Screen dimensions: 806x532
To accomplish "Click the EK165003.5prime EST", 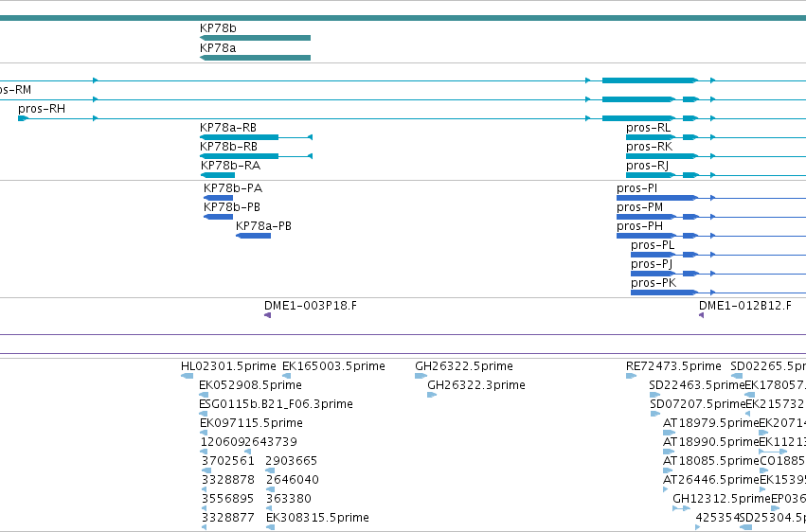I will pos(286,376).
